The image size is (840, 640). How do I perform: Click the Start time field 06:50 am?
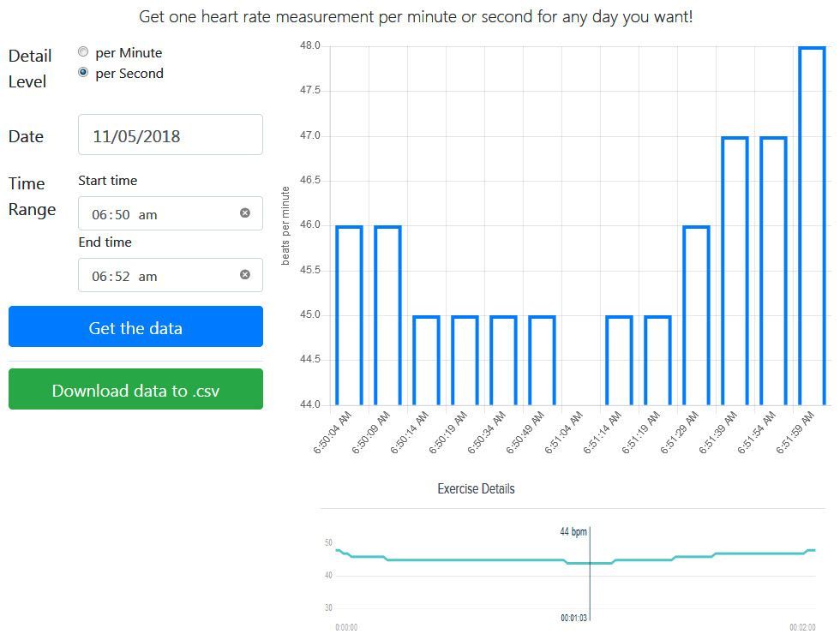click(171, 213)
